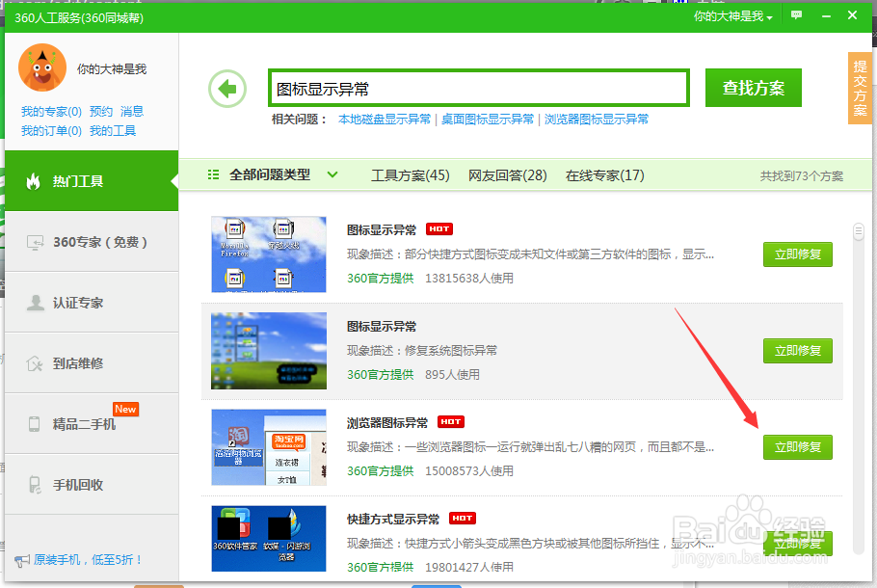Click the search field containing 图标显示异常
The height and width of the screenshot is (588, 877).
tap(479, 88)
